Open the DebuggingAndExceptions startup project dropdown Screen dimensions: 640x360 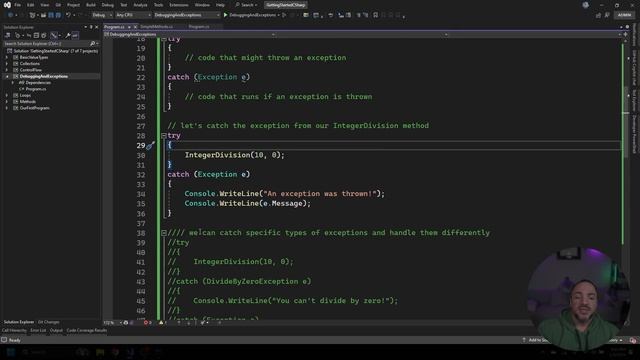(x=187, y=15)
